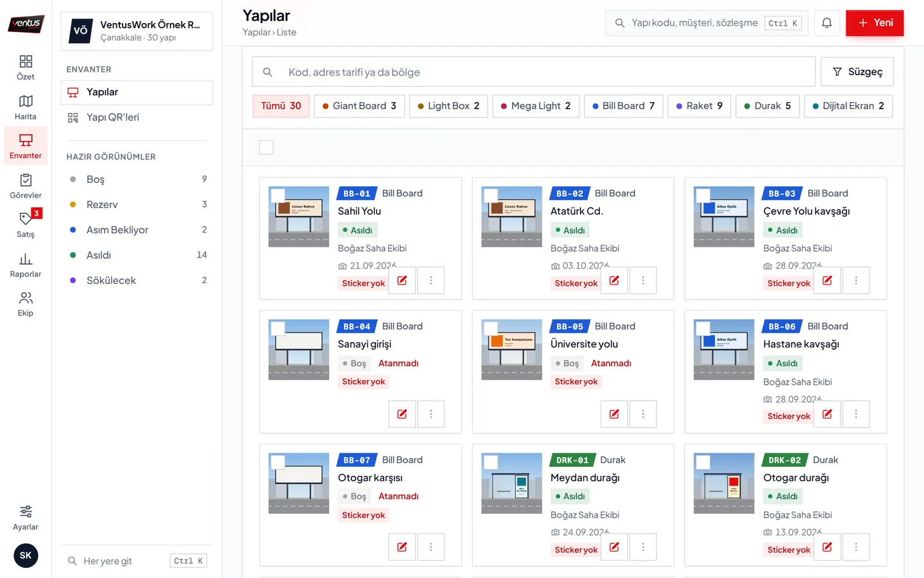This screenshot has height=578, width=924.
Task: Filter by Bill Board category tab
Action: point(624,106)
